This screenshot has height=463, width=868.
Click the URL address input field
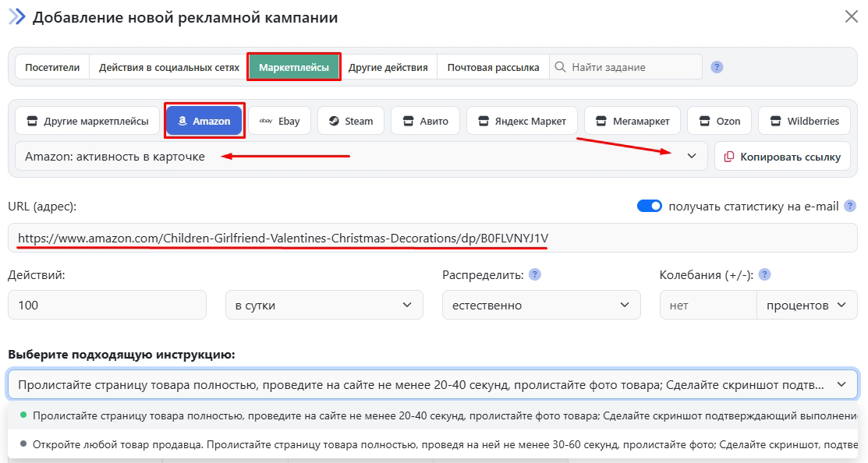tap(433, 238)
